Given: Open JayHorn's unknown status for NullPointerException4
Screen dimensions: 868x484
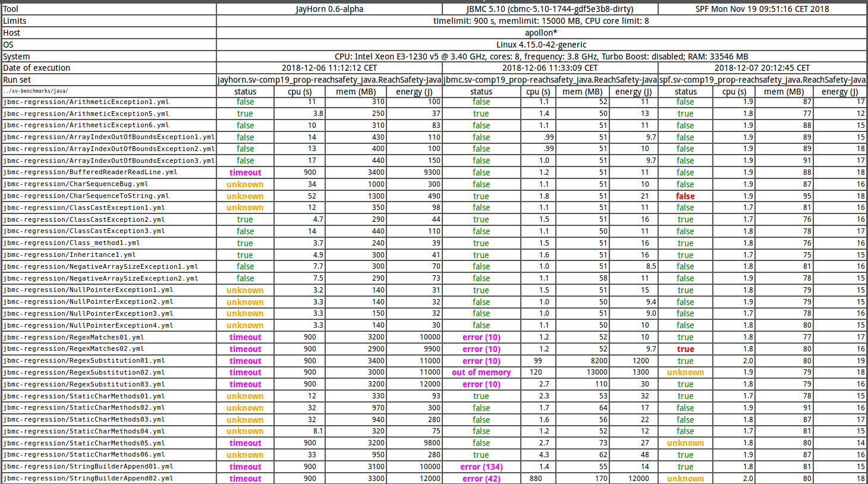Looking at the screenshot, I should (x=245, y=325).
